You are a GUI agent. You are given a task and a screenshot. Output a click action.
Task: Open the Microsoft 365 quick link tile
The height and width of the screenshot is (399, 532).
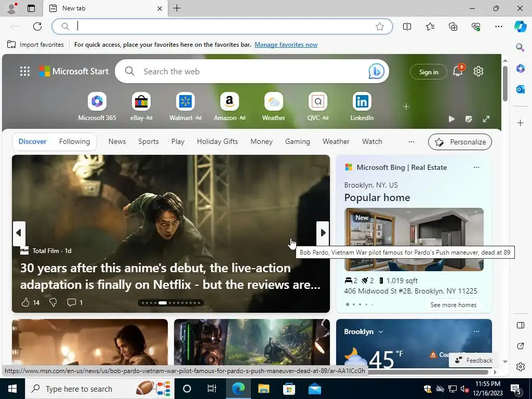coord(97,107)
